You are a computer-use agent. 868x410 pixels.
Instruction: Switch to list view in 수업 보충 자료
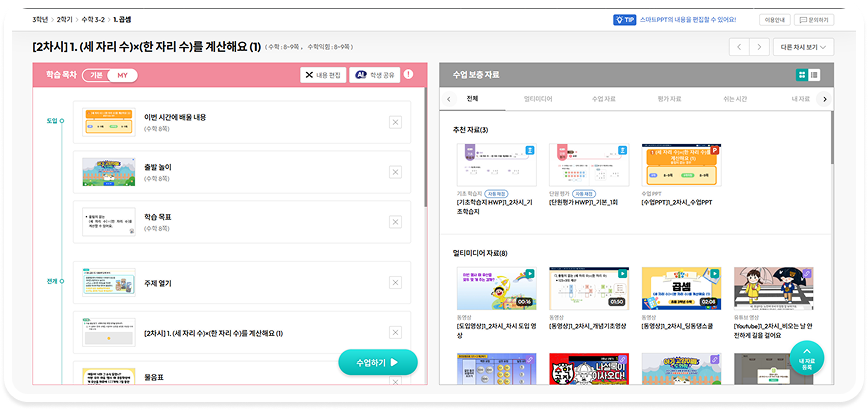814,75
